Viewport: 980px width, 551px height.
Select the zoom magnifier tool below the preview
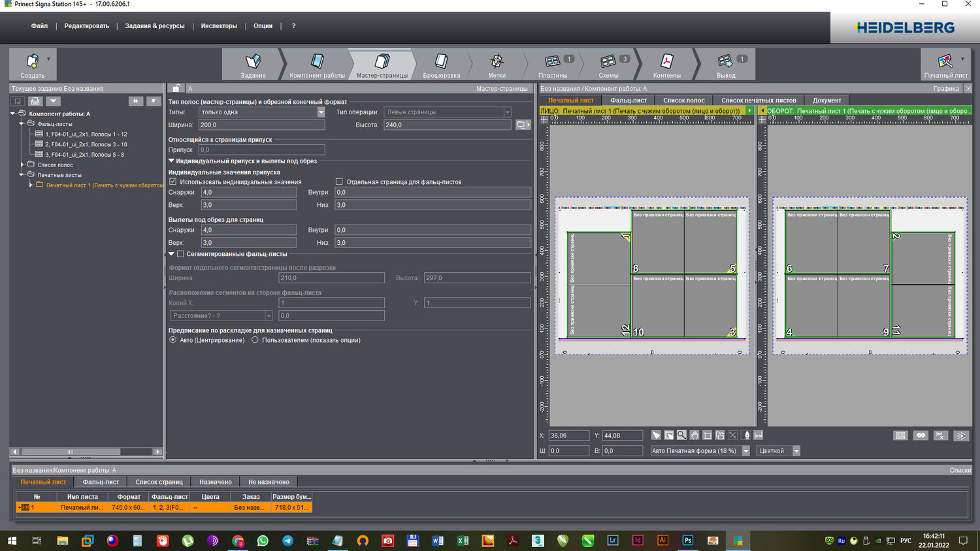coord(681,435)
